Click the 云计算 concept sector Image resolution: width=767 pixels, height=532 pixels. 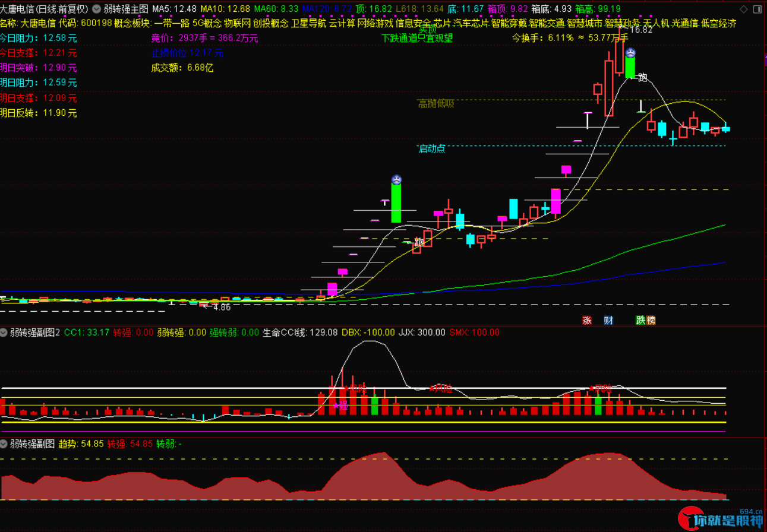click(342, 23)
